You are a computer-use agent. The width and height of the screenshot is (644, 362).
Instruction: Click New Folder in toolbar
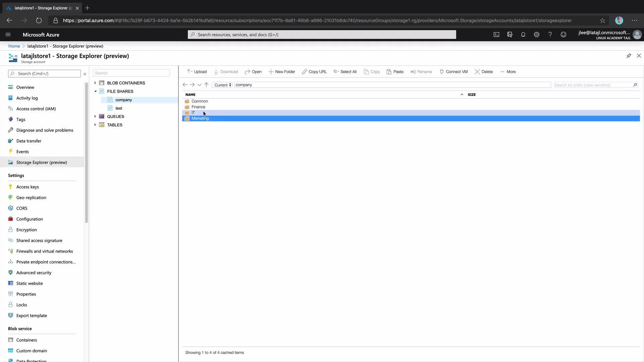click(x=282, y=72)
